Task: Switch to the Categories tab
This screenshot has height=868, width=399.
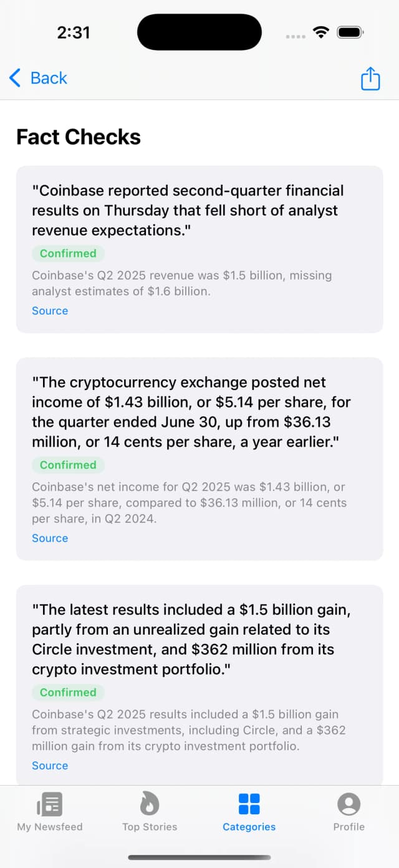Action: (x=249, y=811)
